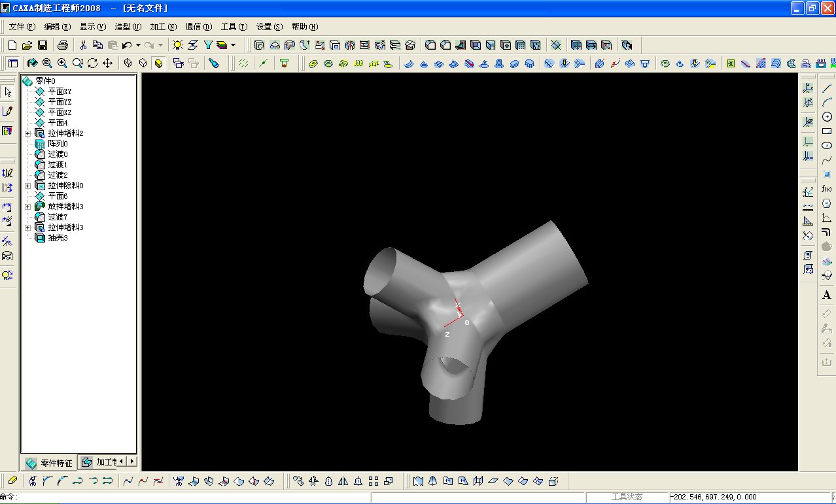Create a new file with the blank page icon
836x504 pixels.
[12, 45]
